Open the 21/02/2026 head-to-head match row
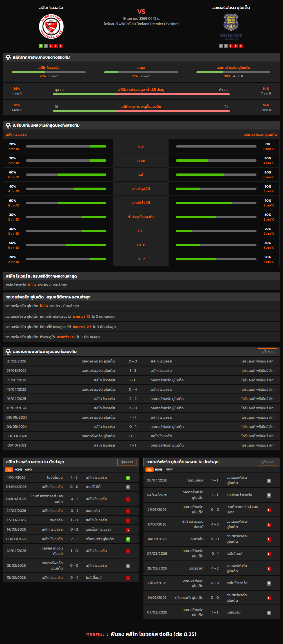Image resolution: width=283 pixels, height=644 pixels. click(x=141, y=361)
